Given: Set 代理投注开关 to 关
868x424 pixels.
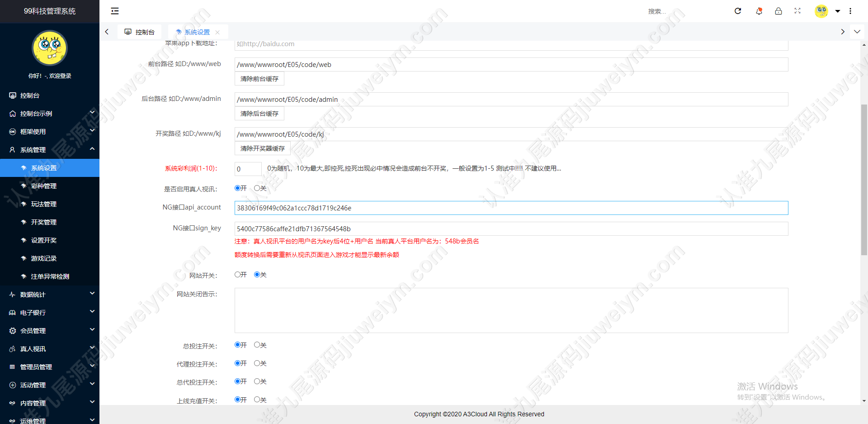Looking at the screenshot, I should (x=257, y=363).
